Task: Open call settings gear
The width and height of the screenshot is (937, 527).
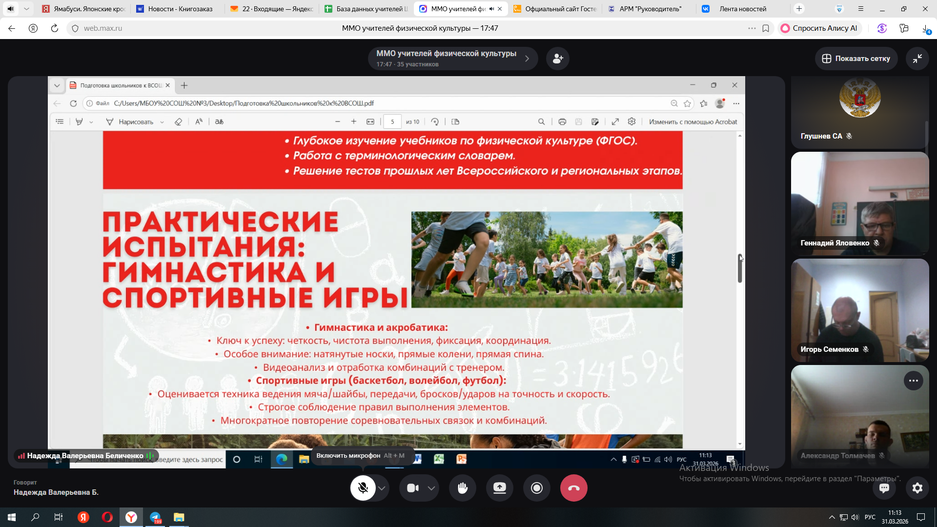Action: click(x=917, y=488)
